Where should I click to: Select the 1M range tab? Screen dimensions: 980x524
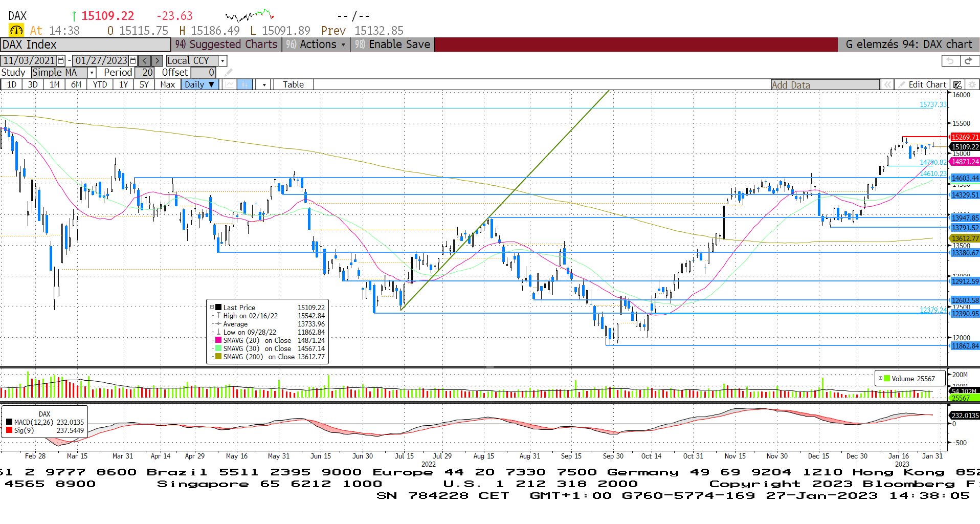(x=54, y=84)
